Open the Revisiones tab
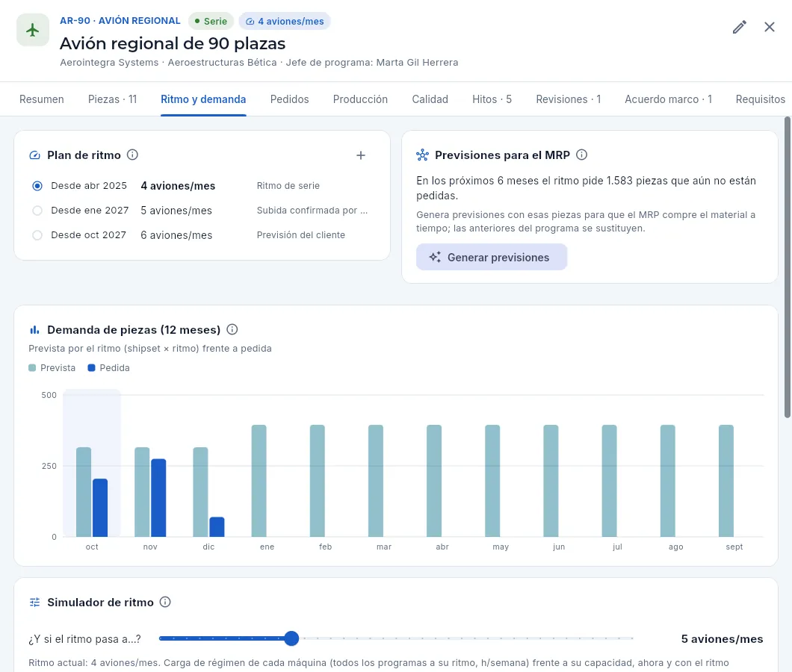This screenshot has height=672, width=792. pyautogui.click(x=569, y=99)
